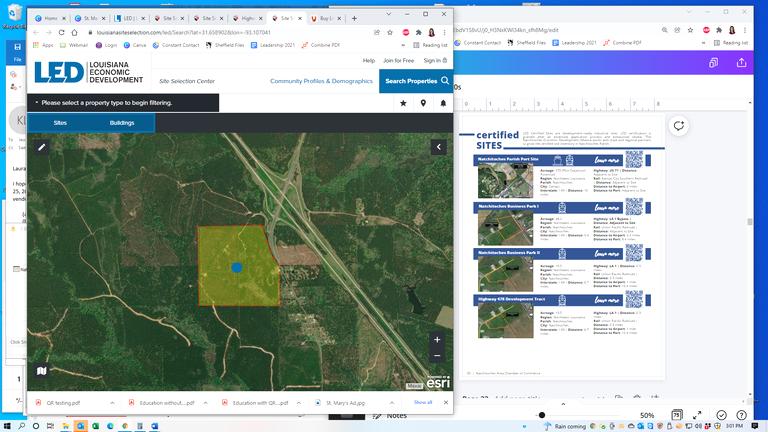The height and width of the screenshot is (432, 768).
Task: Click Sign In link
Action: pos(435,61)
